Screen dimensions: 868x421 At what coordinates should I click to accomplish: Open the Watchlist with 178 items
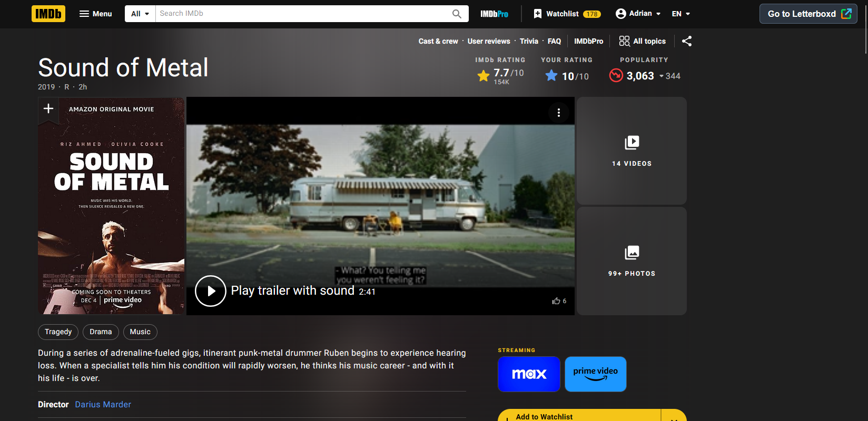(567, 14)
